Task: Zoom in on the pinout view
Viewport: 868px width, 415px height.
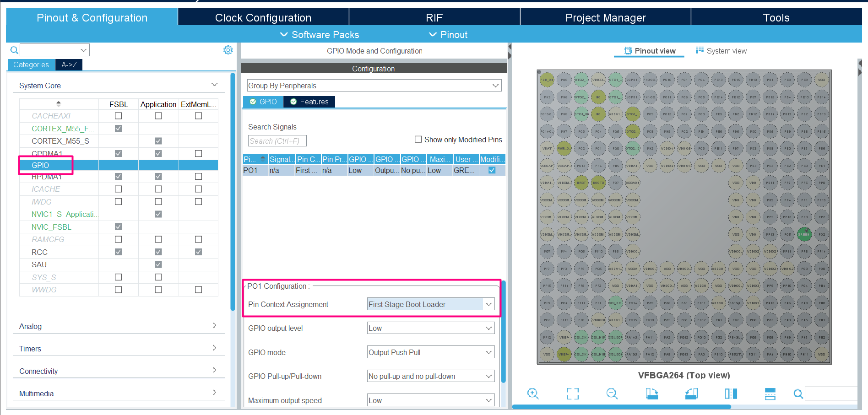Action: point(532,393)
